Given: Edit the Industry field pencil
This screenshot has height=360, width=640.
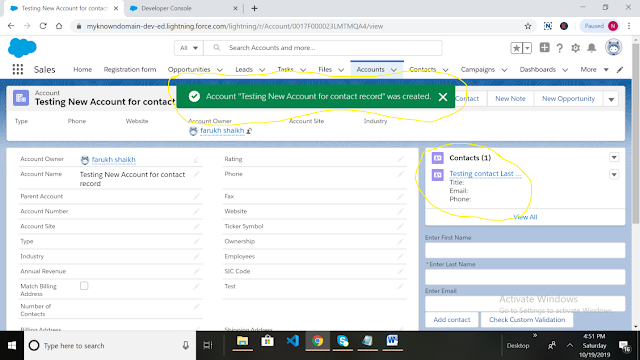Looking at the screenshot, I should pyautogui.click(x=196, y=256).
